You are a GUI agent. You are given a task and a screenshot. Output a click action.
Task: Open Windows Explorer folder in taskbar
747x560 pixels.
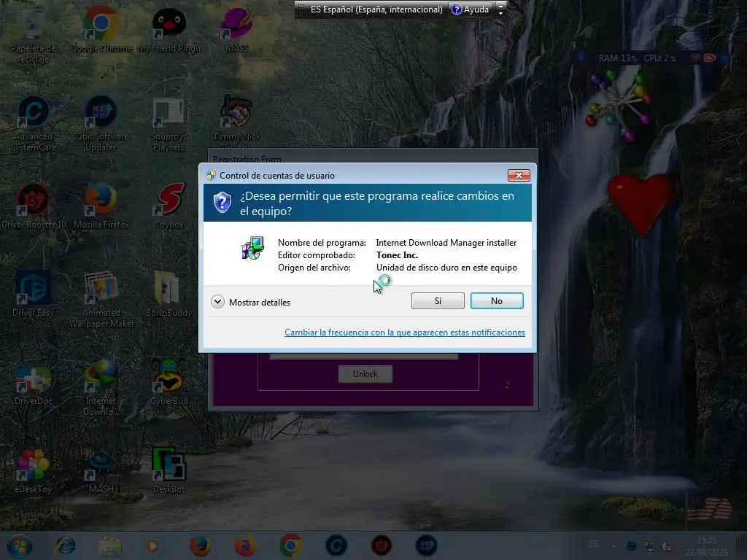[x=110, y=545]
